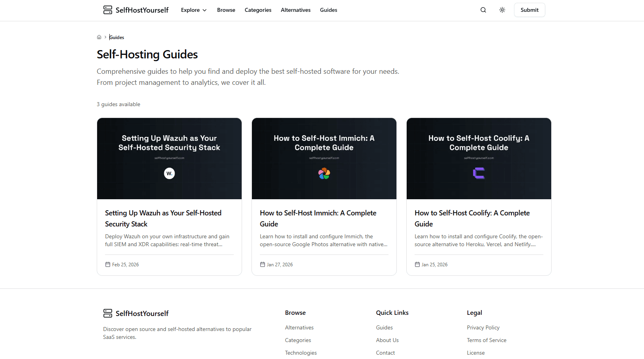Image resolution: width=644 pixels, height=359 pixels.
Task: Open About Us footer link
Action: (387, 340)
